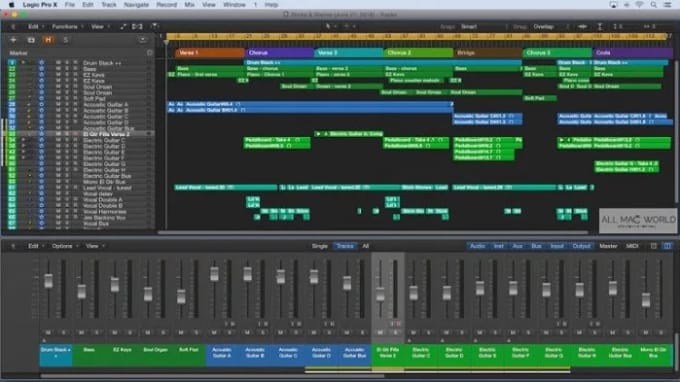Open the Track menu in menu bar
The height and width of the screenshot is (382, 680).
(x=108, y=5)
